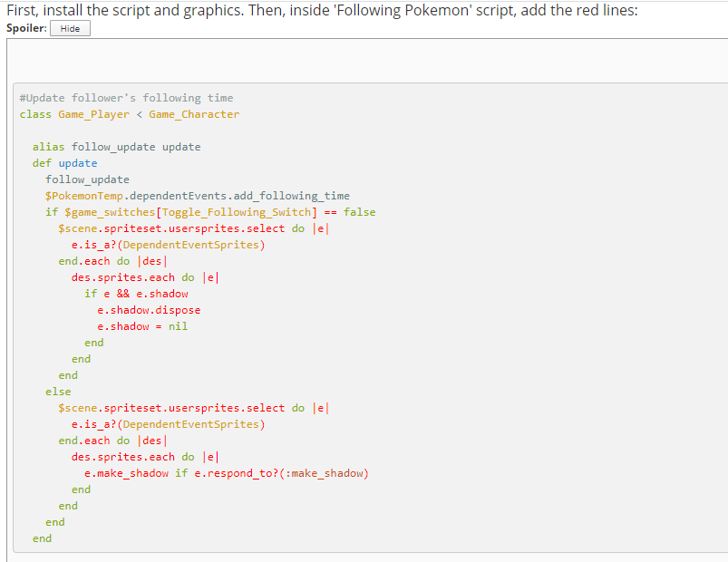Click the 'follow_update' call line
728x562 pixels.
coord(87,179)
